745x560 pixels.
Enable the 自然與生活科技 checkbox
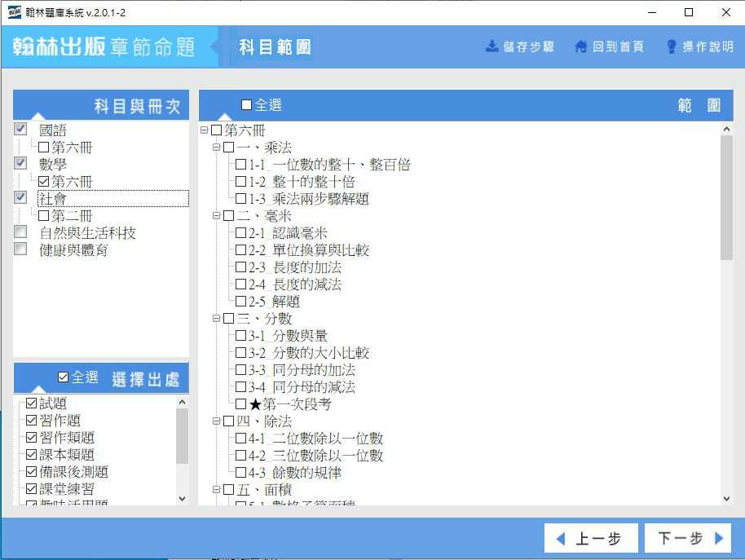click(x=20, y=231)
